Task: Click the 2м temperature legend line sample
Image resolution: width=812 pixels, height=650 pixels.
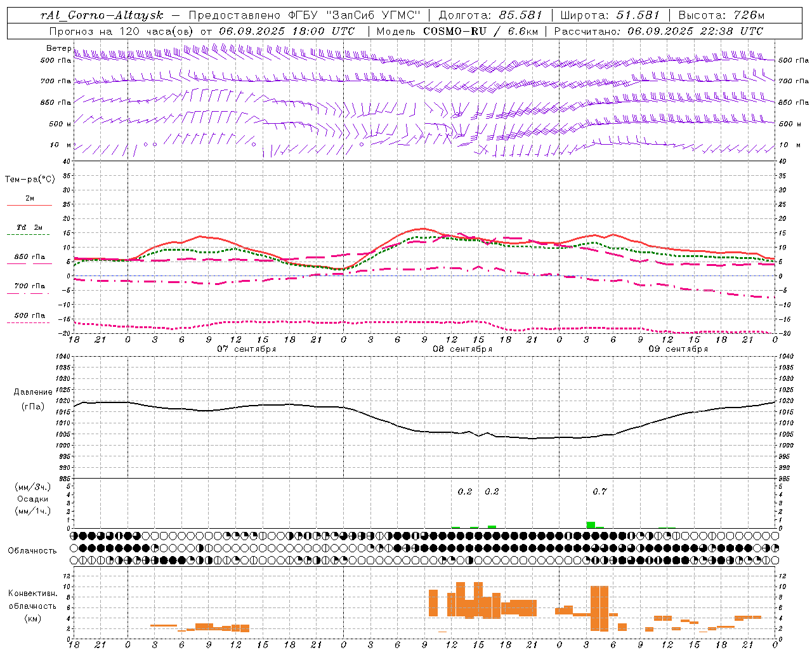Action: pos(29,205)
